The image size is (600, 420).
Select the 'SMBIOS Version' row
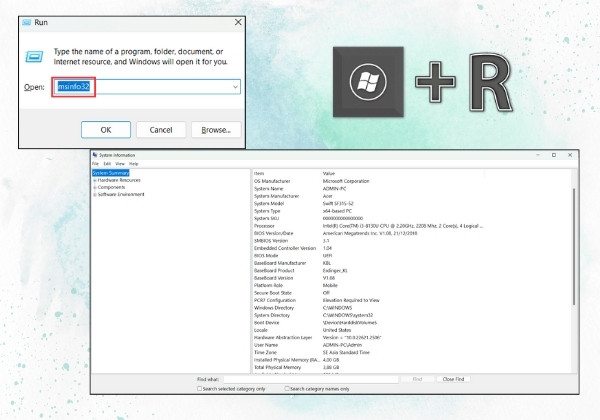click(412, 241)
